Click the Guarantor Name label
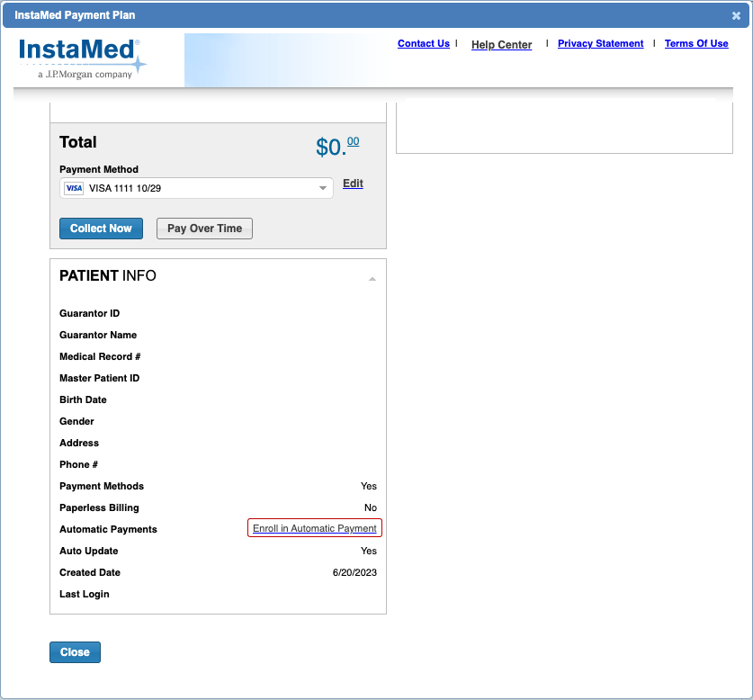Image resolution: width=753 pixels, height=700 pixels. pyautogui.click(x=98, y=335)
